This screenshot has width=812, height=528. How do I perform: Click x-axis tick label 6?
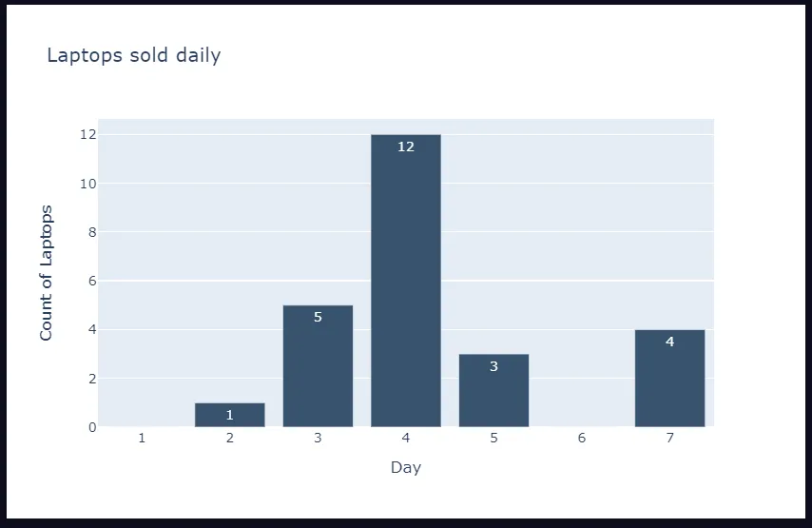(x=582, y=439)
